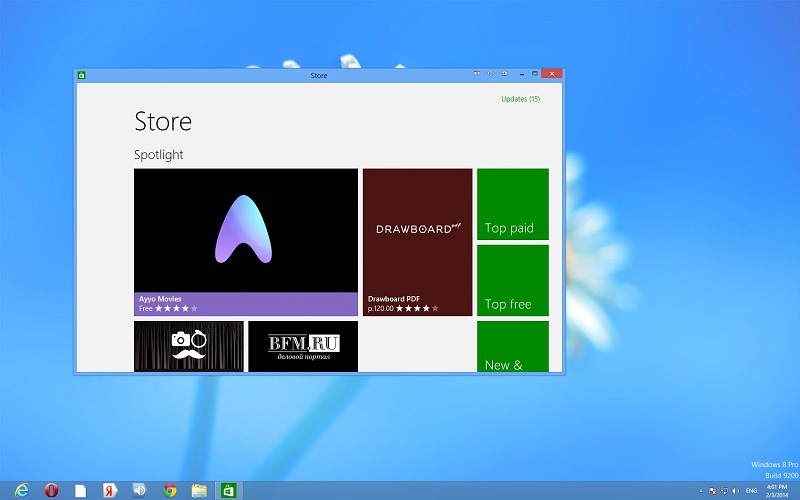Open the Action Center flag icon
This screenshot has height=500, width=800.
pos(713,491)
